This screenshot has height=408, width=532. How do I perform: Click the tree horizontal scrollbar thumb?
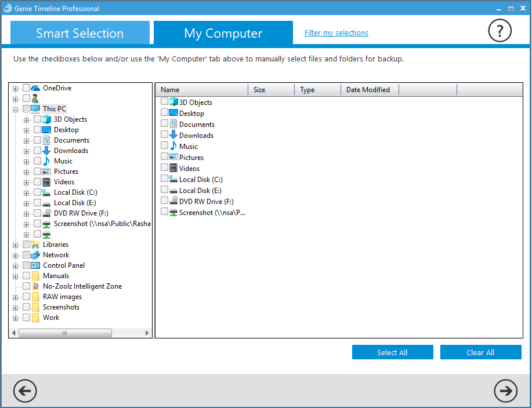(65, 333)
